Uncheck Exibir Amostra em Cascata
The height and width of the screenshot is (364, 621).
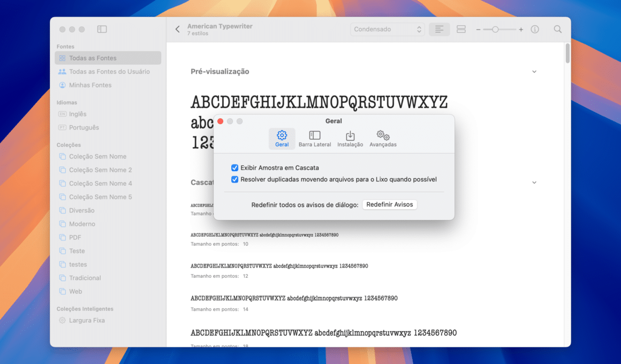(235, 168)
